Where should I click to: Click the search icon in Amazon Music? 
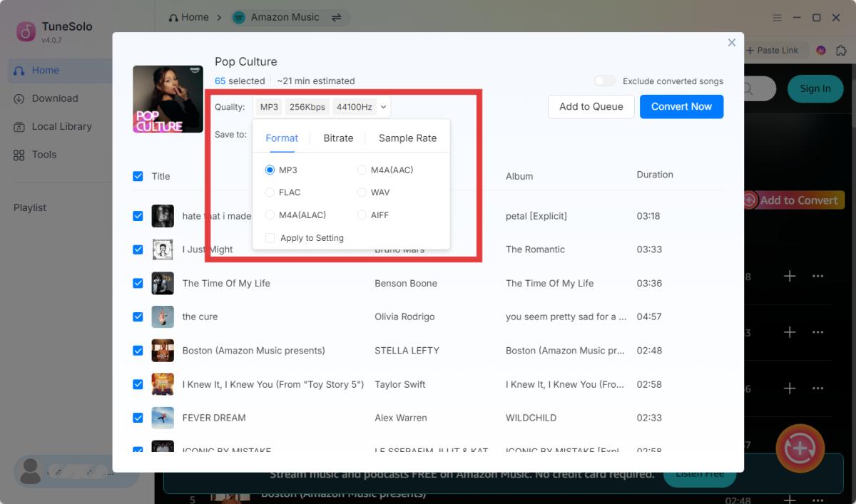click(x=748, y=89)
